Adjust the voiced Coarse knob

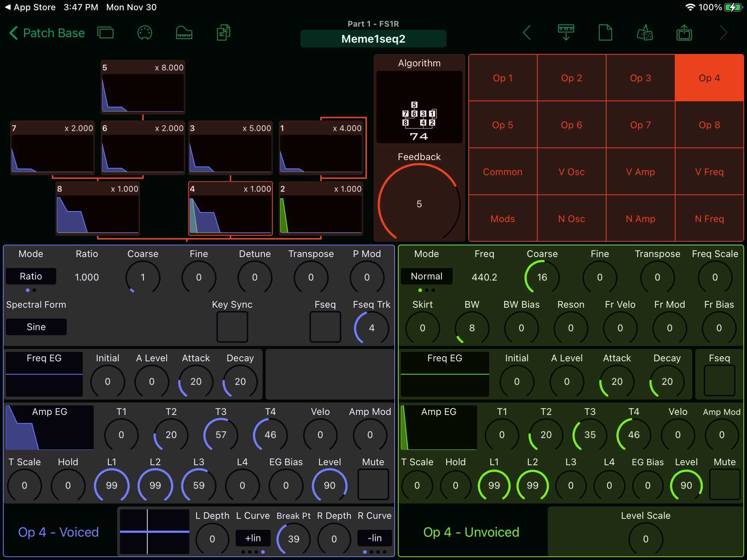pyautogui.click(x=143, y=277)
